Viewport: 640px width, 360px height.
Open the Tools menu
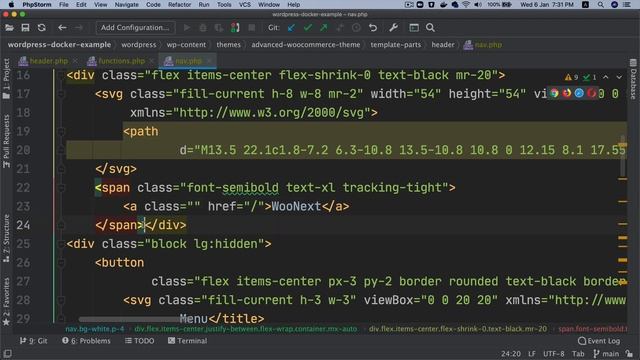pyautogui.click(x=224, y=4)
